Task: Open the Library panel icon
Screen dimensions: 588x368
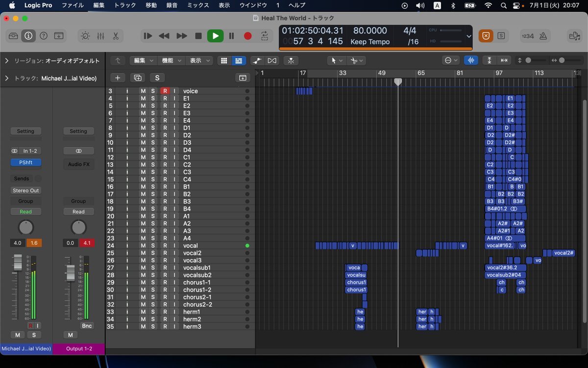Action: point(14,36)
